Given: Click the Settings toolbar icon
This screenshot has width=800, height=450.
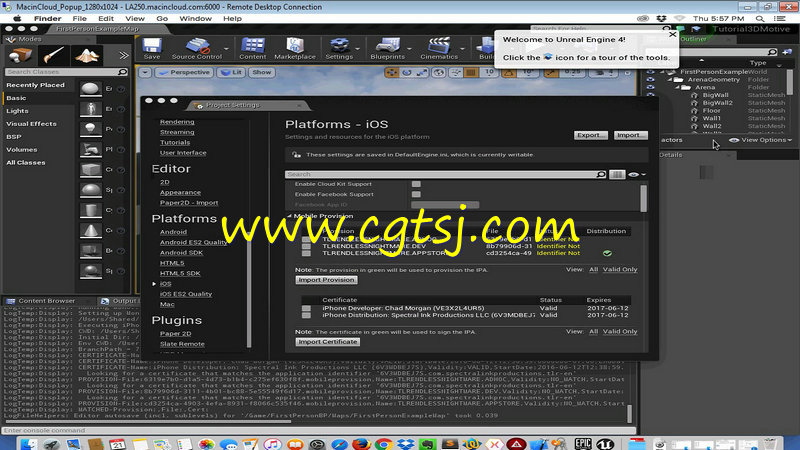Looking at the screenshot, I should tap(339, 49).
